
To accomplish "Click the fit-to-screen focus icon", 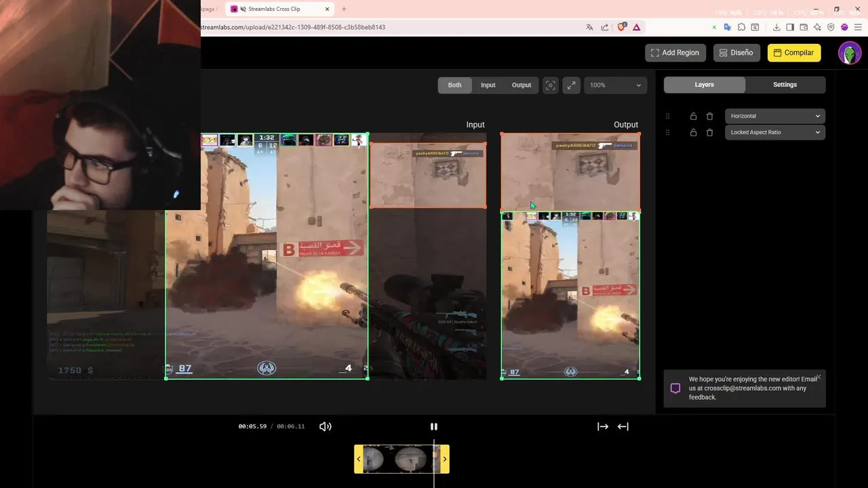I will tap(551, 85).
